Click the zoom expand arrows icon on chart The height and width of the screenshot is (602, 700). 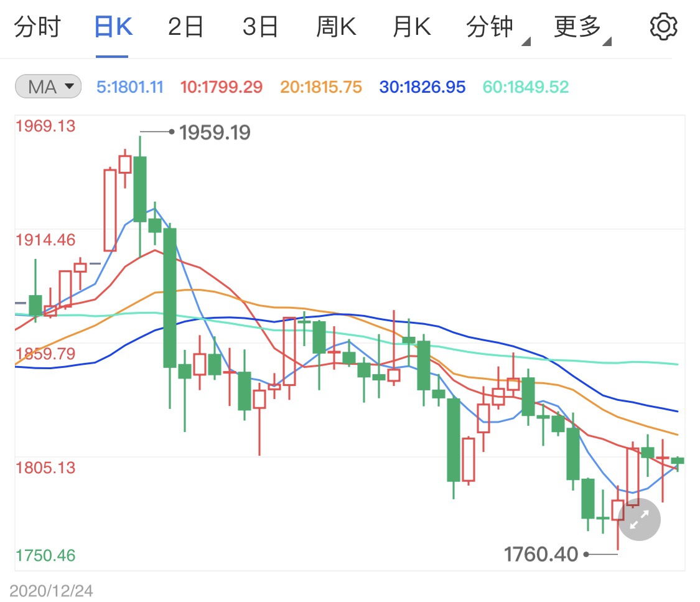pos(639,519)
